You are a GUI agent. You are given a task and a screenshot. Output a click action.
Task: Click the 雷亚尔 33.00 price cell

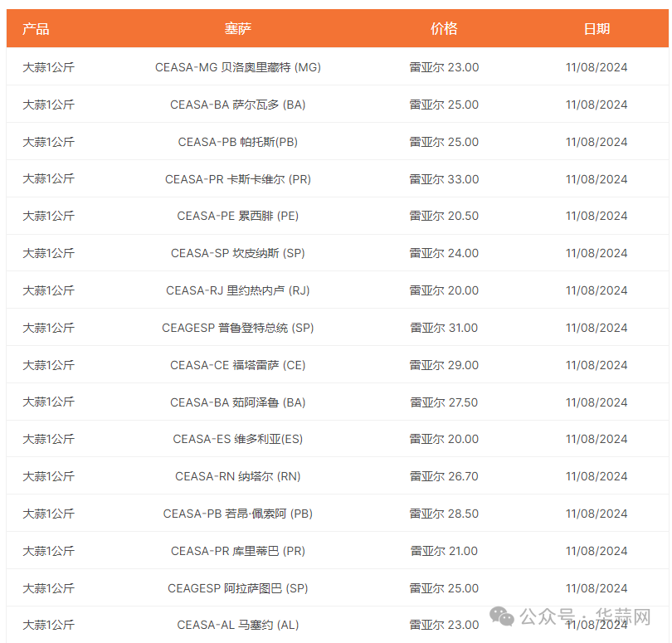[444, 179]
